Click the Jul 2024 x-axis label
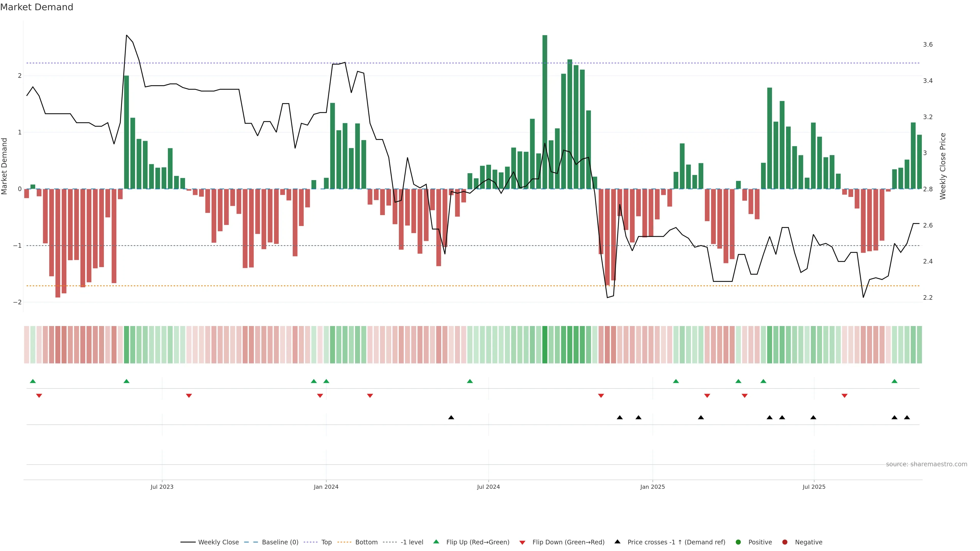The height and width of the screenshot is (551, 980). tap(488, 487)
